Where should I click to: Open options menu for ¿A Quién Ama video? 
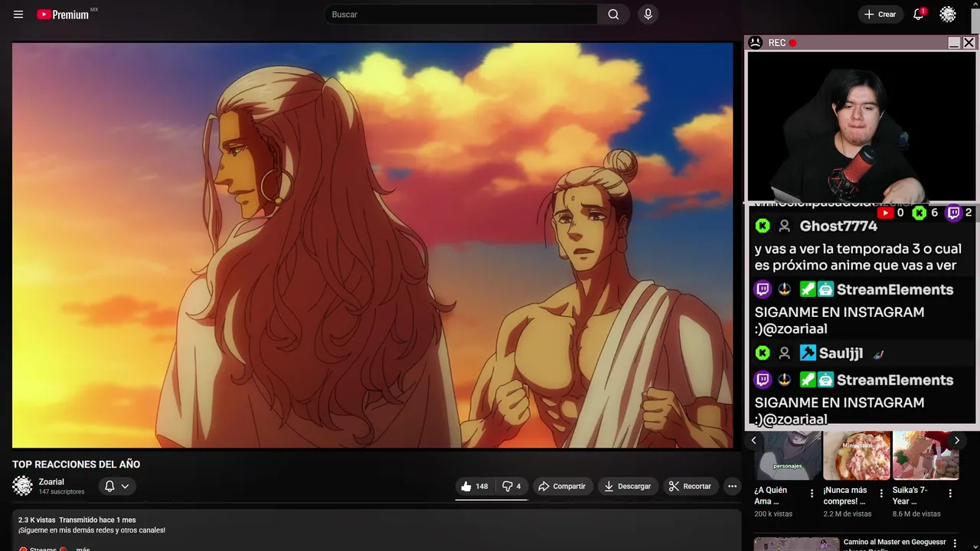click(x=812, y=494)
